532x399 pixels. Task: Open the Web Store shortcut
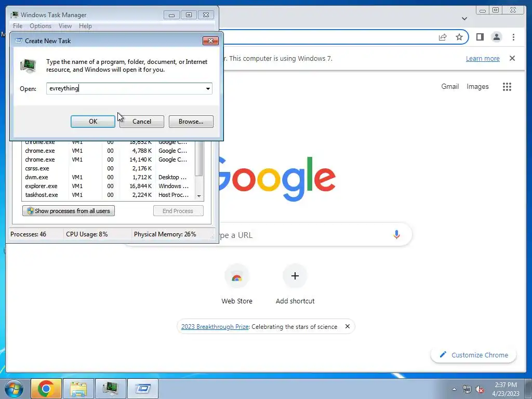[x=237, y=284]
